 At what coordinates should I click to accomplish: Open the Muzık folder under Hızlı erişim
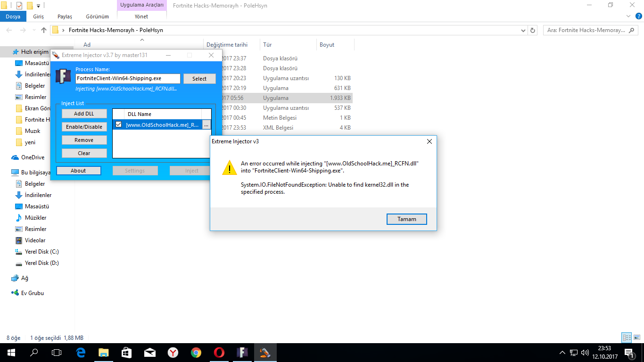pos(33,131)
